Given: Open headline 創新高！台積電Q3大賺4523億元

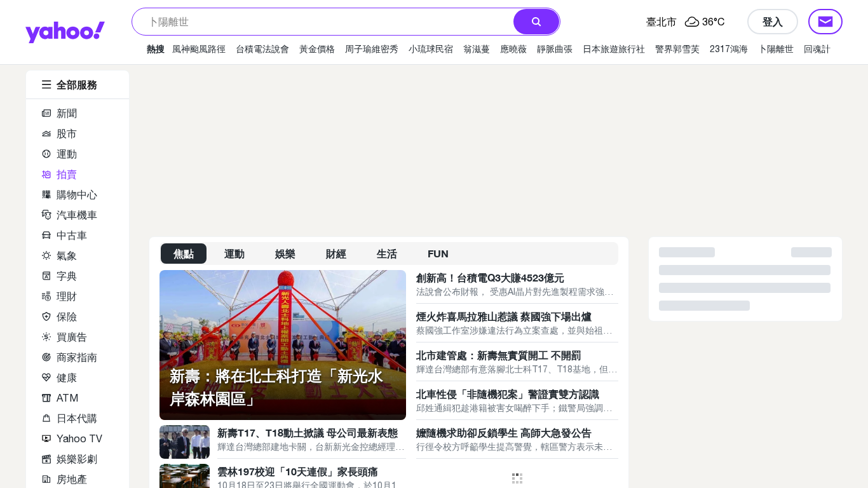Looking at the screenshot, I should tap(490, 278).
